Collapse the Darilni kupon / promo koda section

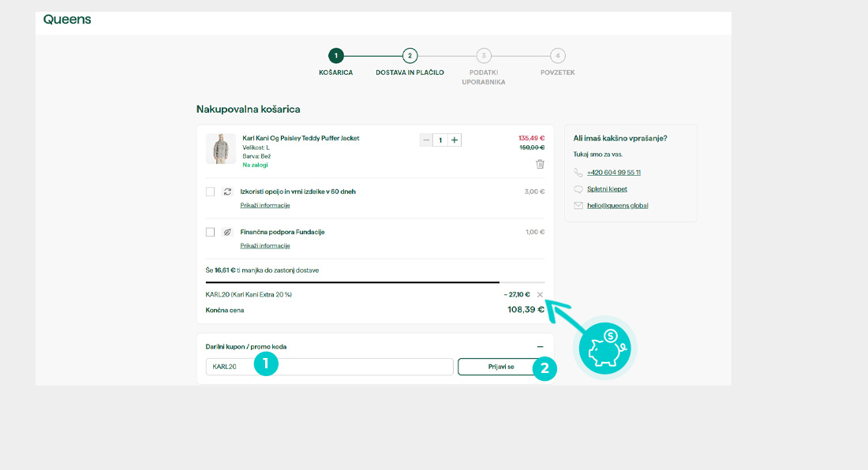pos(540,347)
